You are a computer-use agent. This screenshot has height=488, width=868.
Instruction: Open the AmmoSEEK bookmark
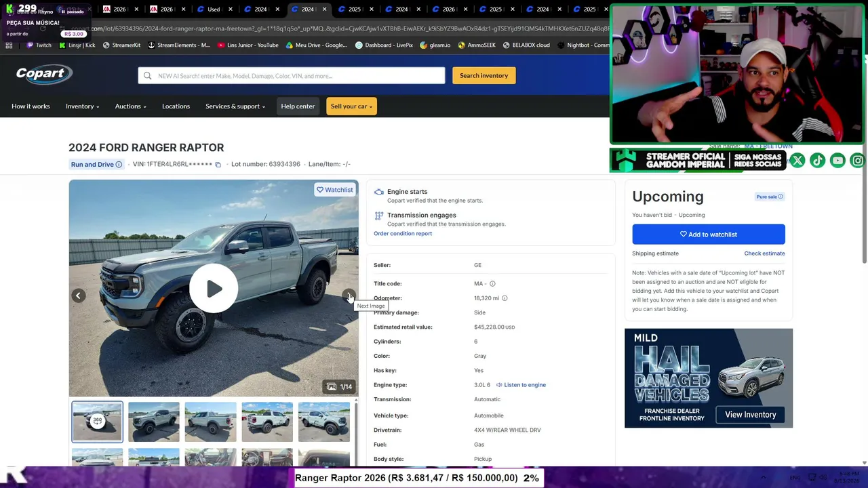[x=477, y=45]
